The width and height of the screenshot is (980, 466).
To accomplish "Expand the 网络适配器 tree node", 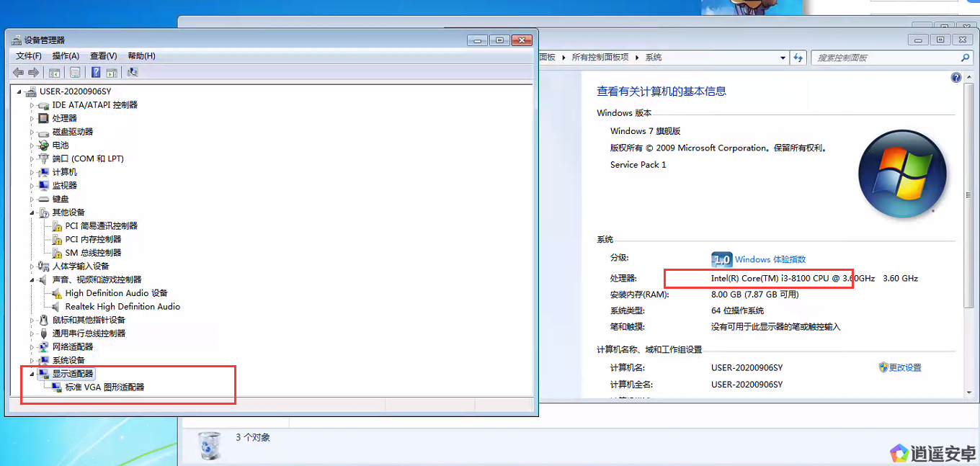I will 32,347.
